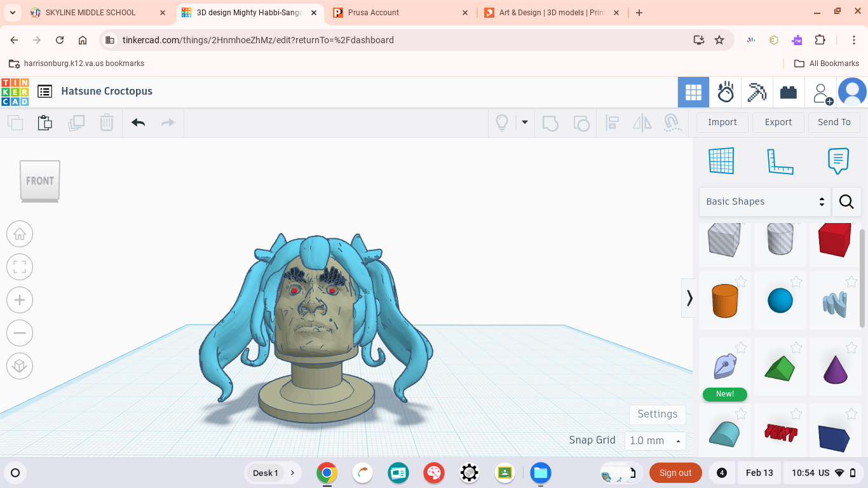Viewport: 868px width, 488px height.
Task: Search shapes with magnifier icon
Action: coord(846,201)
